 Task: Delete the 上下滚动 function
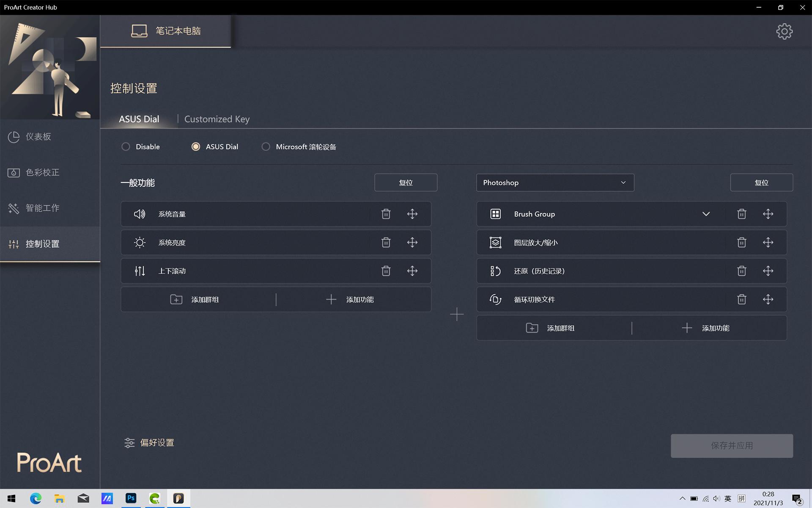(x=386, y=271)
